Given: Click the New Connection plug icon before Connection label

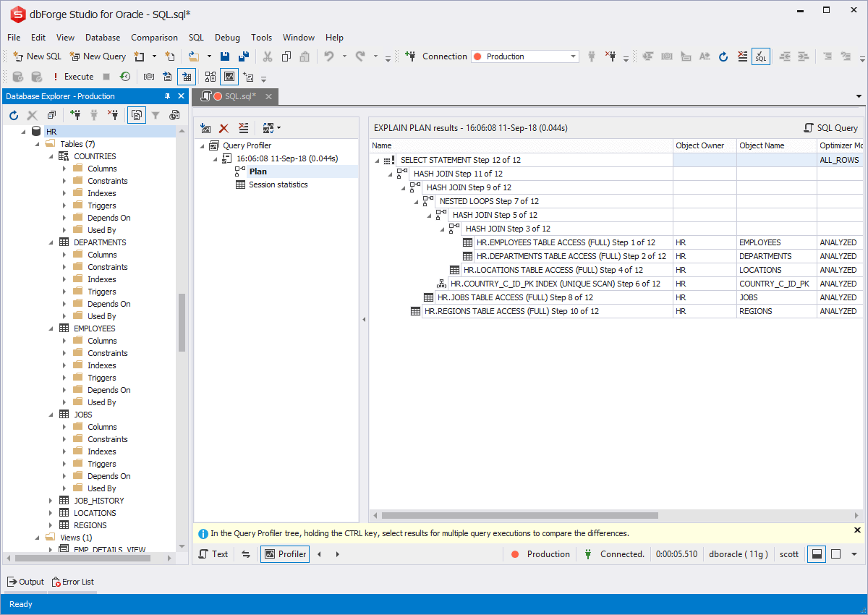Looking at the screenshot, I should point(410,56).
